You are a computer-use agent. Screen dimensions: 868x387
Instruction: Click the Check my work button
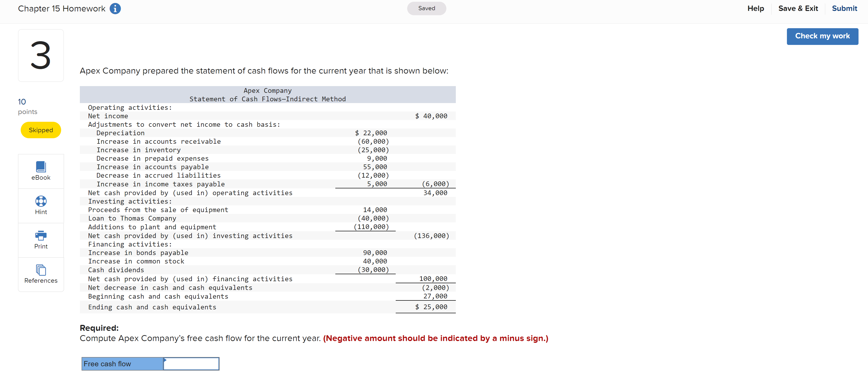pyautogui.click(x=822, y=36)
